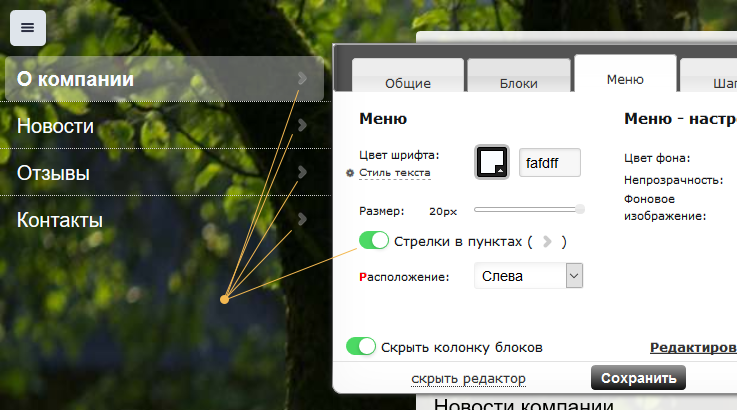Image resolution: width=737 pixels, height=410 pixels.
Task: Click arrow icon next to Контакты
Action: click(x=302, y=219)
